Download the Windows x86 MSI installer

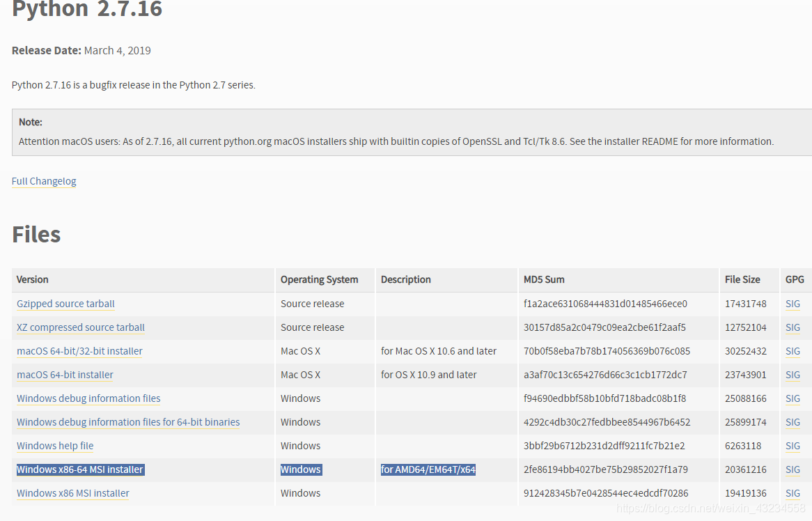73,494
